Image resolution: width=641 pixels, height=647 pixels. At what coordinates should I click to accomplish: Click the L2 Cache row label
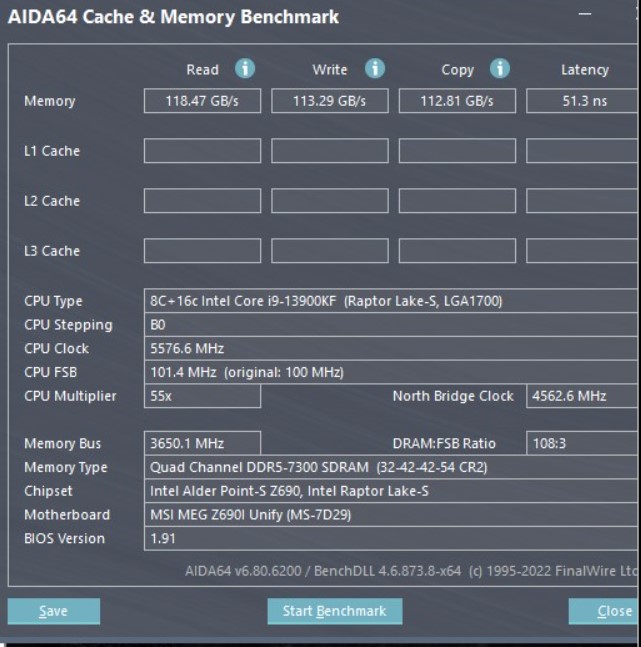coord(52,201)
